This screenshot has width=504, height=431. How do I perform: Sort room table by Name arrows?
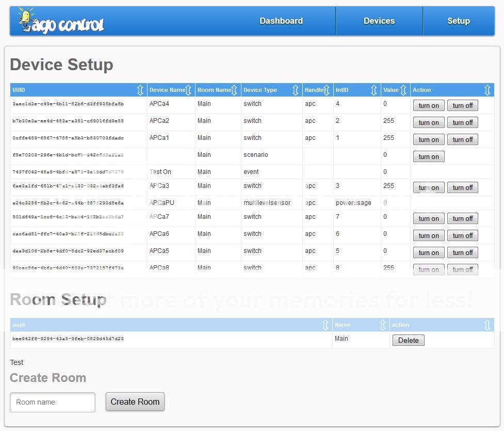(x=383, y=325)
